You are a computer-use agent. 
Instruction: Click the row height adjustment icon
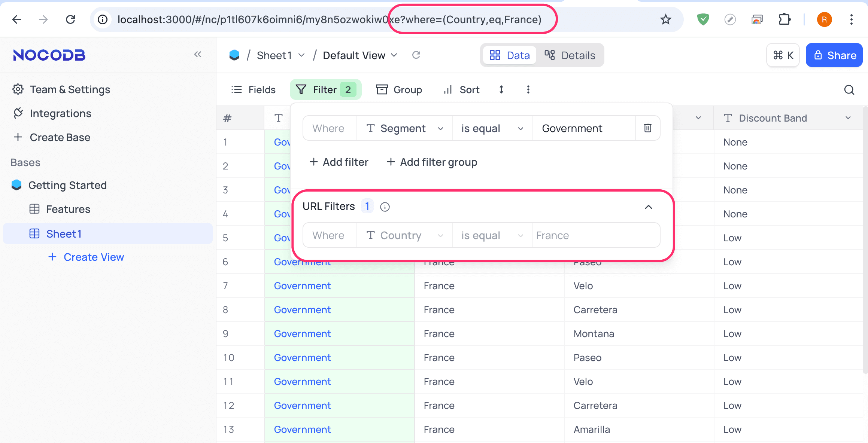[501, 89]
